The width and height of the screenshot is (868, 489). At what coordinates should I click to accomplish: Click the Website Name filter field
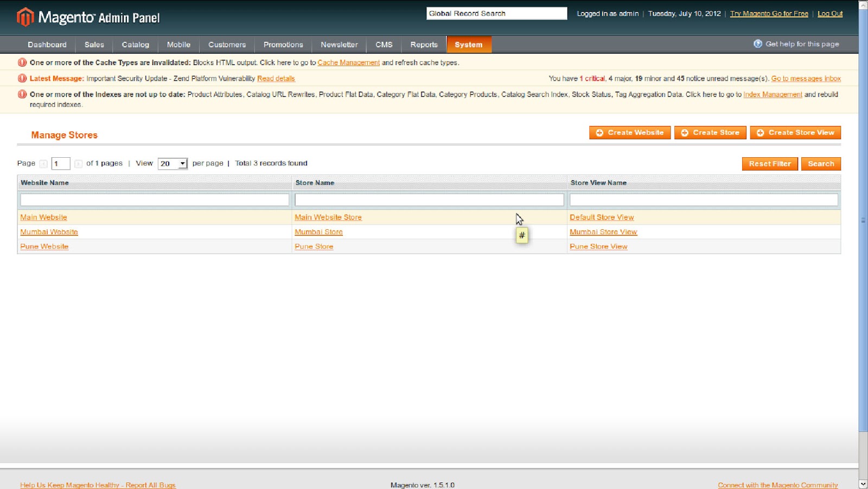155,200
